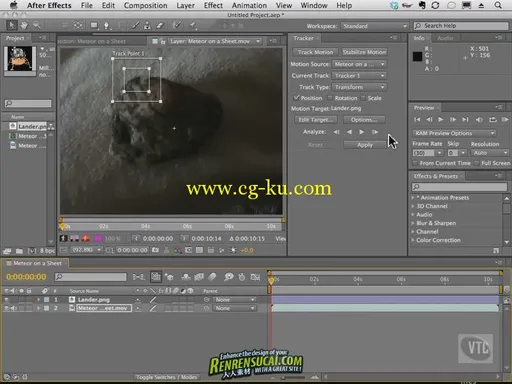
Task: Hide the Meteor mov layer video
Action: coord(6,308)
